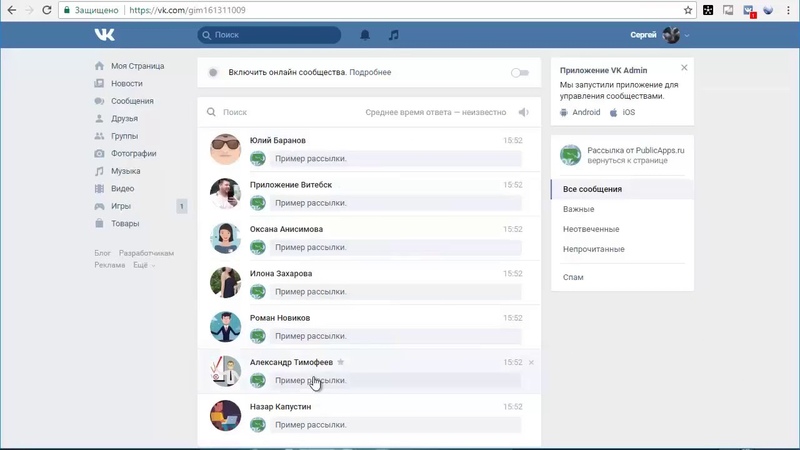Toggle community online status switch
Screen dimensions: 800x450
[x=519, y=73]
